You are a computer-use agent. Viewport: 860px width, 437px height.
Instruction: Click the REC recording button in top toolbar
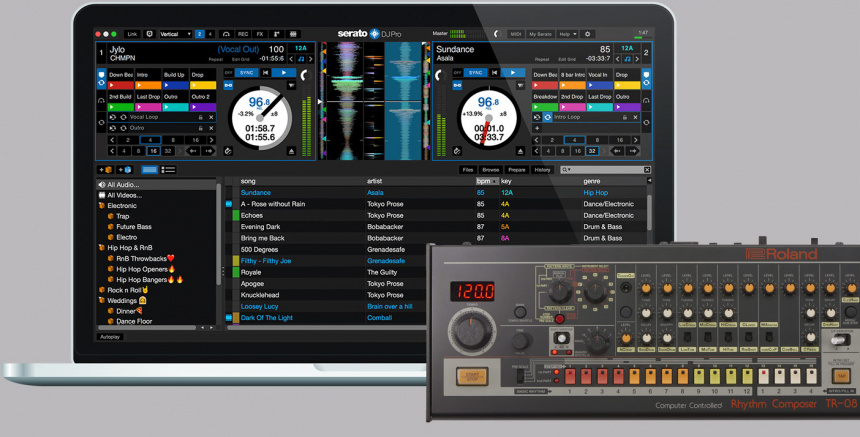coord(243,34)
